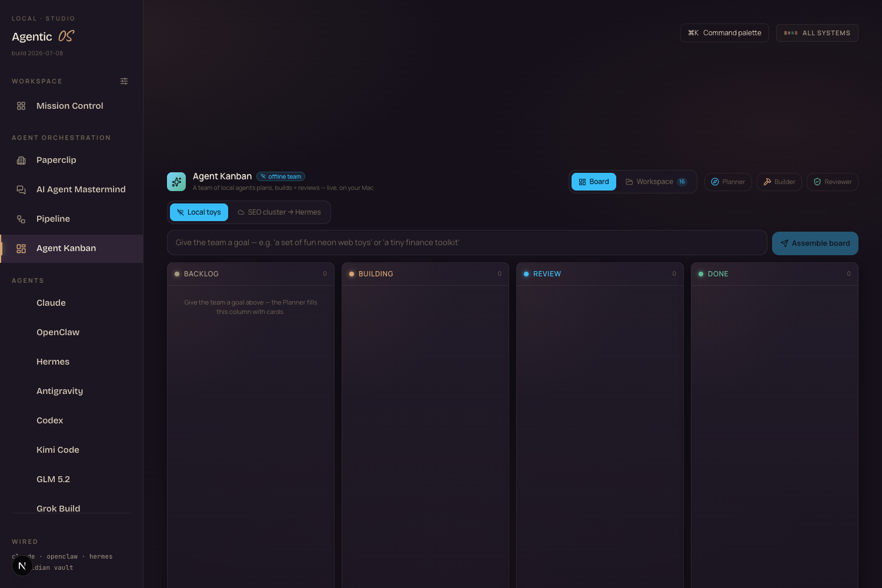Image resolution: width=882 pixels, height=588 pixels.
Task: Switch to the Board view
Action: tap(594, 182)
